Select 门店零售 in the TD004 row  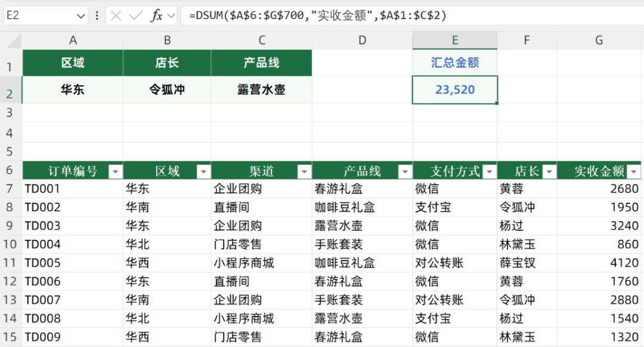[262, 244]
